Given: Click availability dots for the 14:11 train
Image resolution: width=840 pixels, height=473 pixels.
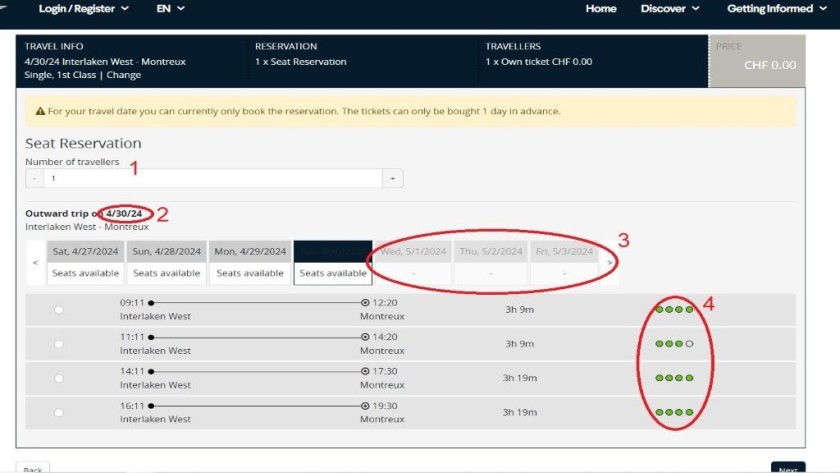Looking at the screenshot, I should 674,378.
